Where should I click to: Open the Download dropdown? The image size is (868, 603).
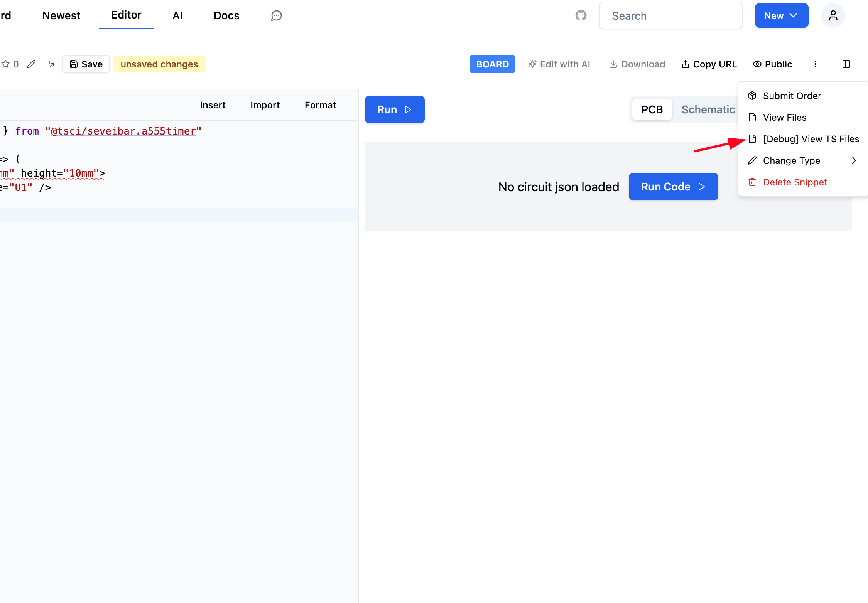coord(637,64)
